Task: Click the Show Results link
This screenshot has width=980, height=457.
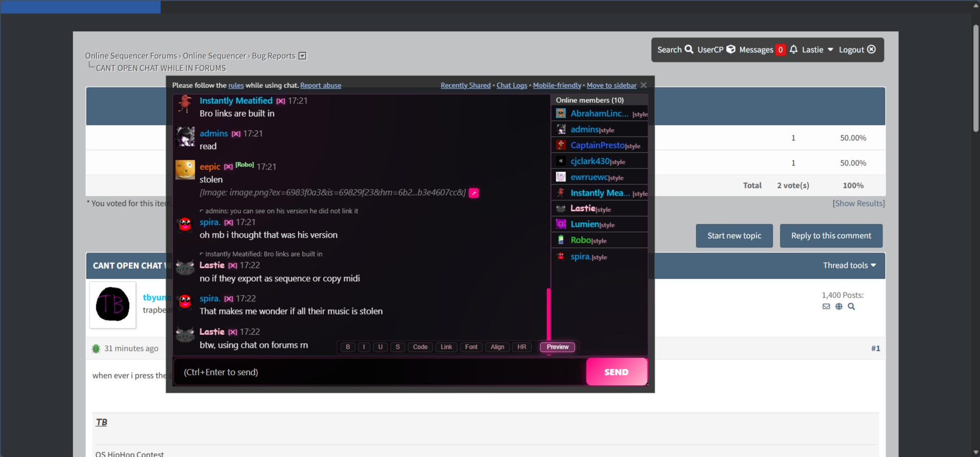Action: click(x=859, y=203)
